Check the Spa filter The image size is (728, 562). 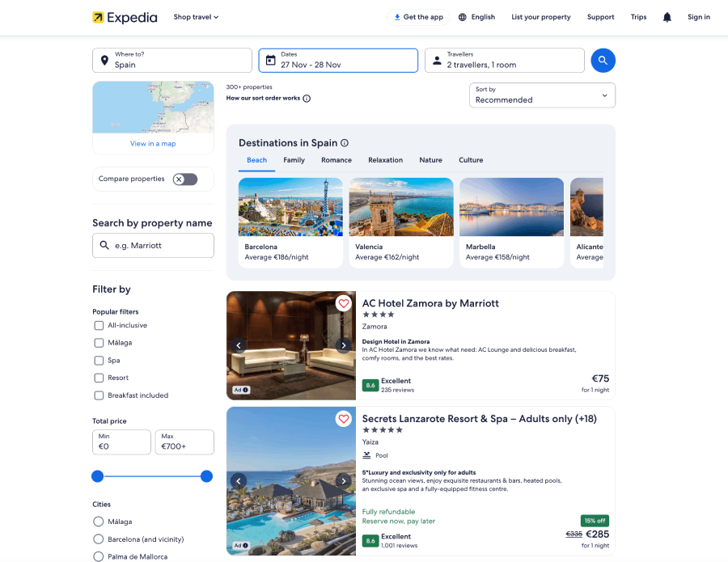[x=99, y=361]
